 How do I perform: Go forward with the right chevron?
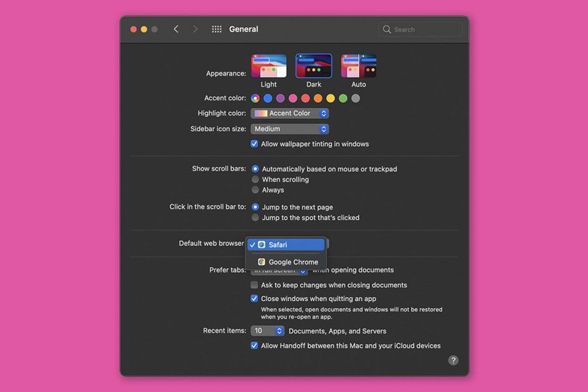(195, 29)
